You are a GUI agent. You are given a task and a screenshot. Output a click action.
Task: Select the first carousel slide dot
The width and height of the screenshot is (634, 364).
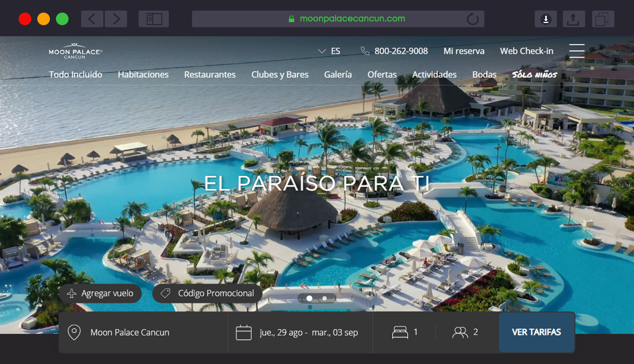tap(309, 299)
